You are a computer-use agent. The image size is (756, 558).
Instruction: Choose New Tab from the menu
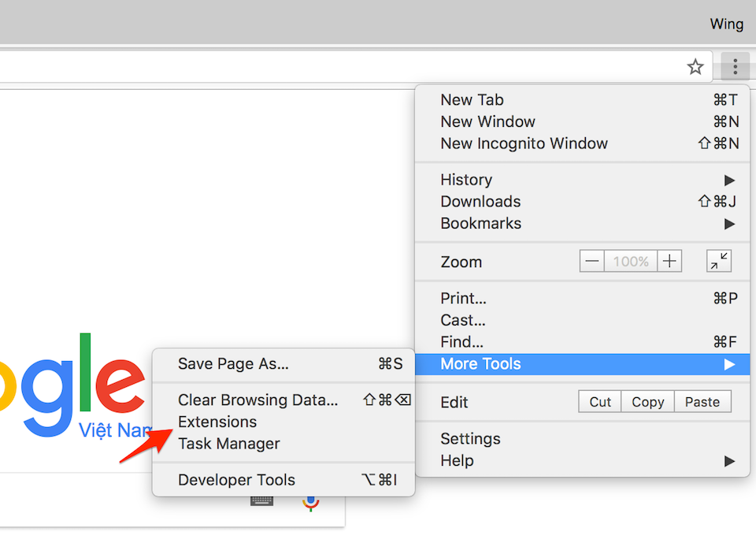coord(582,100)
